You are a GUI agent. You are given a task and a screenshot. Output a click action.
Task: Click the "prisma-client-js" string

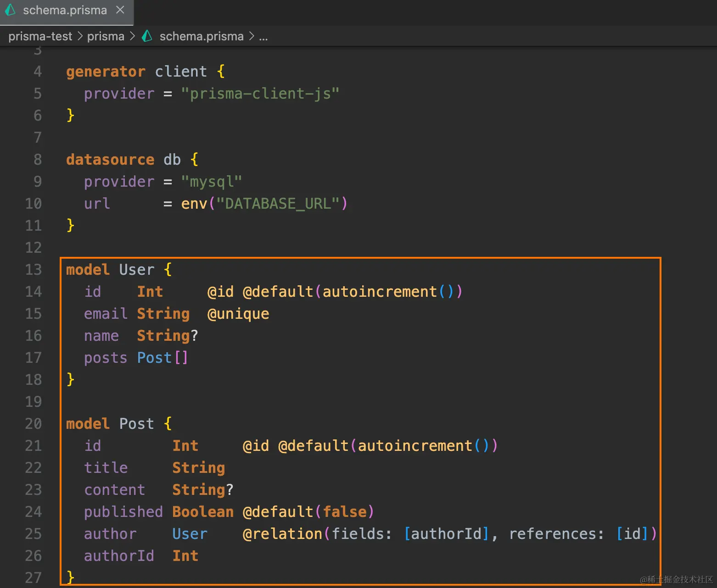tap(260, 94)
